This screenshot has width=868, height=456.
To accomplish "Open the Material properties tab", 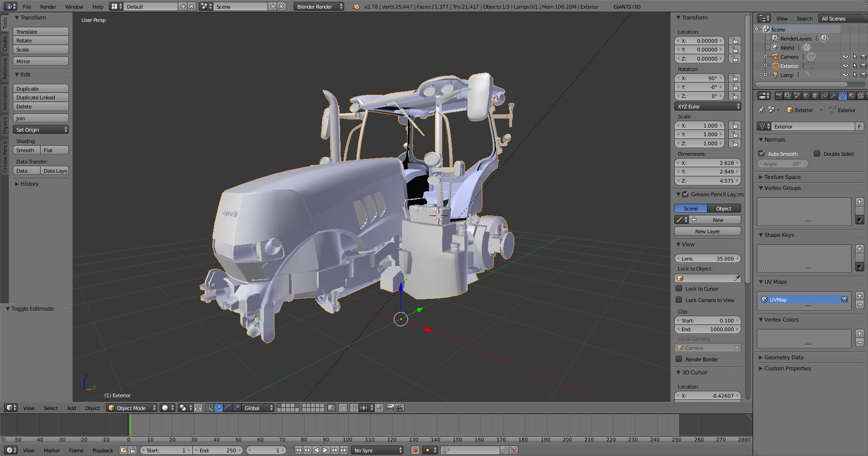I will click(x=851, y=96).
